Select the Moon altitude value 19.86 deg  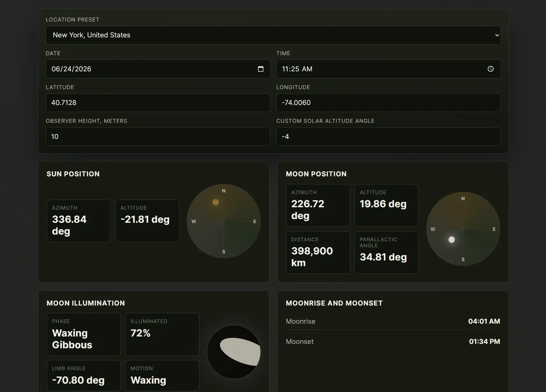(383, 204)
